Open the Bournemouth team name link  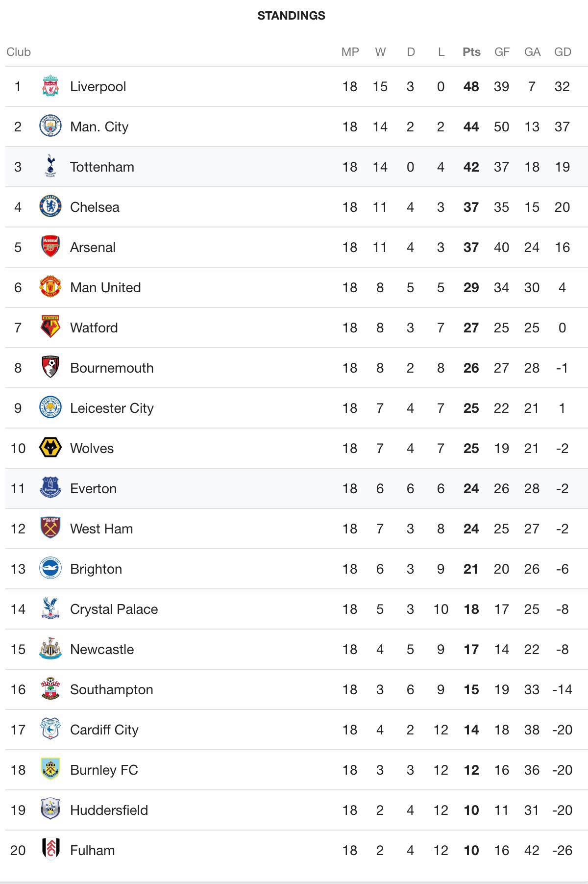pyautogui.click(x=112, y=368)
